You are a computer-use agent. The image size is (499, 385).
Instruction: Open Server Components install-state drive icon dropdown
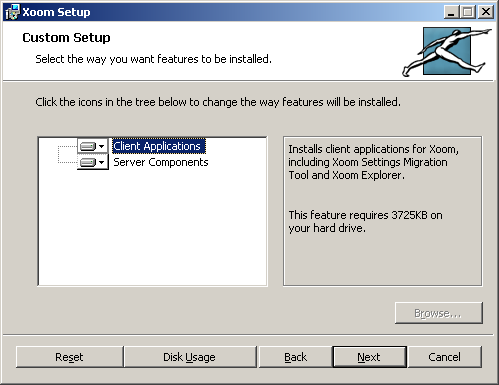(x=93, y=162)
